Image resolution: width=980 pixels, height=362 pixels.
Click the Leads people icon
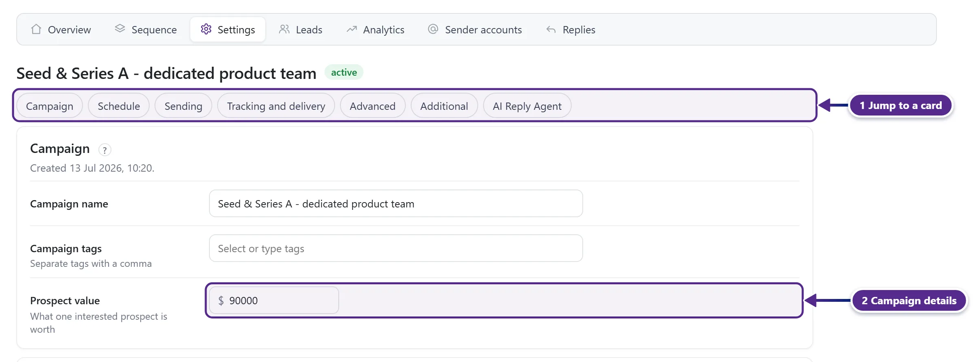284,29
